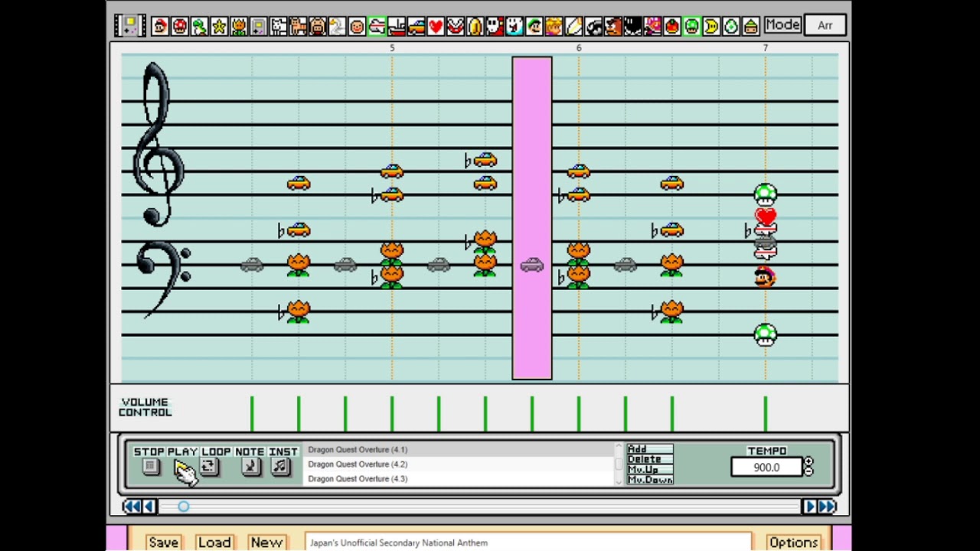Click the Save button

tap(163, 543)
